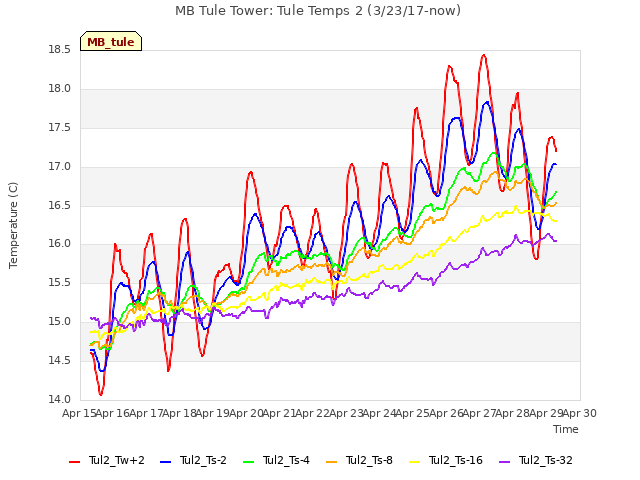Click the 18.5 y-axis tick label

click(60, 50)
